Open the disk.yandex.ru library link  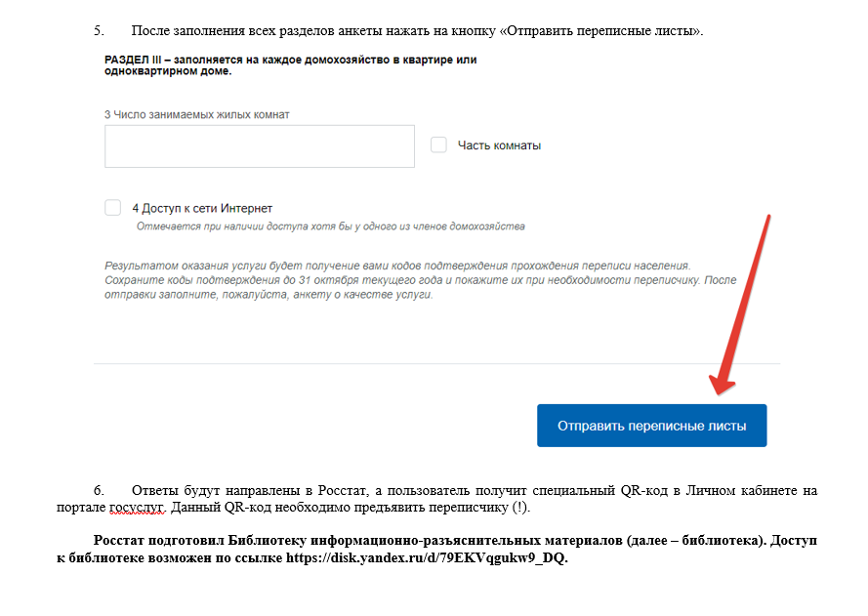click(426, 557)
